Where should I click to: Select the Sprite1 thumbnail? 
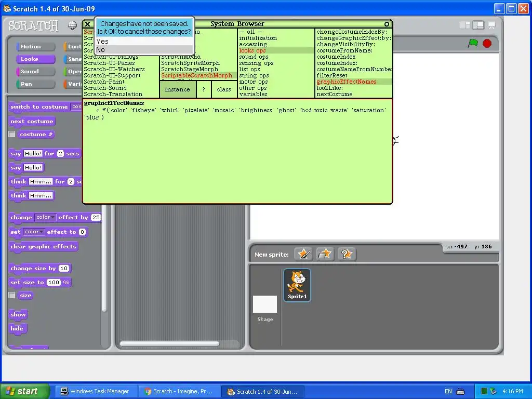tap(297, 285)
